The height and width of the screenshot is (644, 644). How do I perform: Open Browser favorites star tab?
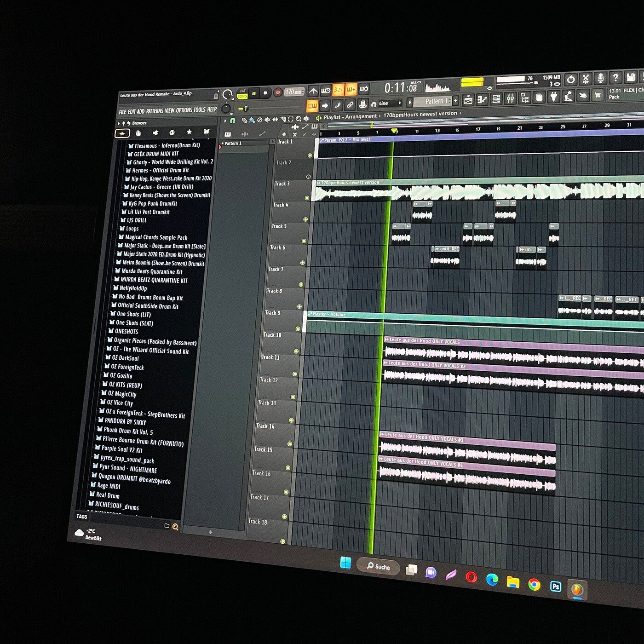pyautogui.click(x=189, y=132)
